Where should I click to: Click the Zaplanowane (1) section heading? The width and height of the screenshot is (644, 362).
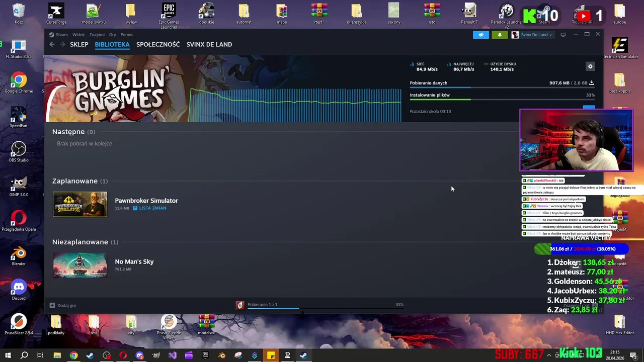pos(80,181)
